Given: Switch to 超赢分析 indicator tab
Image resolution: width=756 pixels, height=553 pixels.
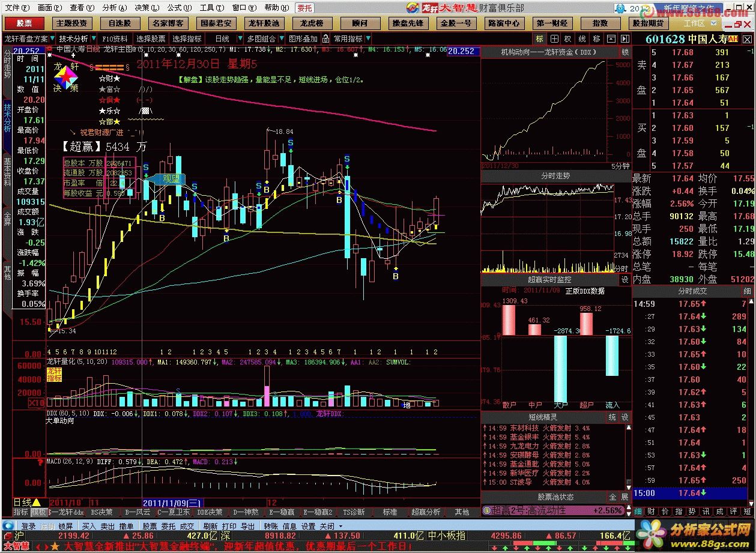Looking at the screenshot, I should pyautogui.click(x=426, y=512).
